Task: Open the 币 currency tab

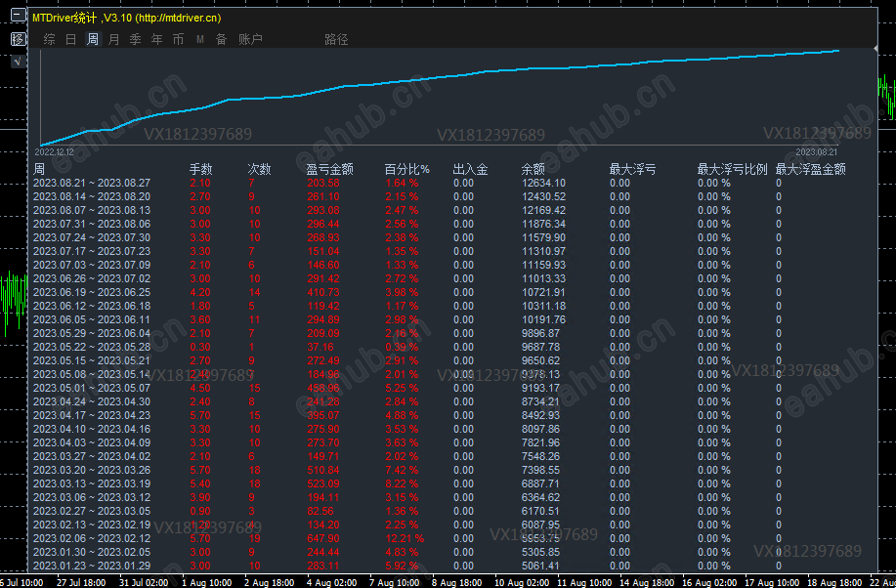Action: pos(178,39)
